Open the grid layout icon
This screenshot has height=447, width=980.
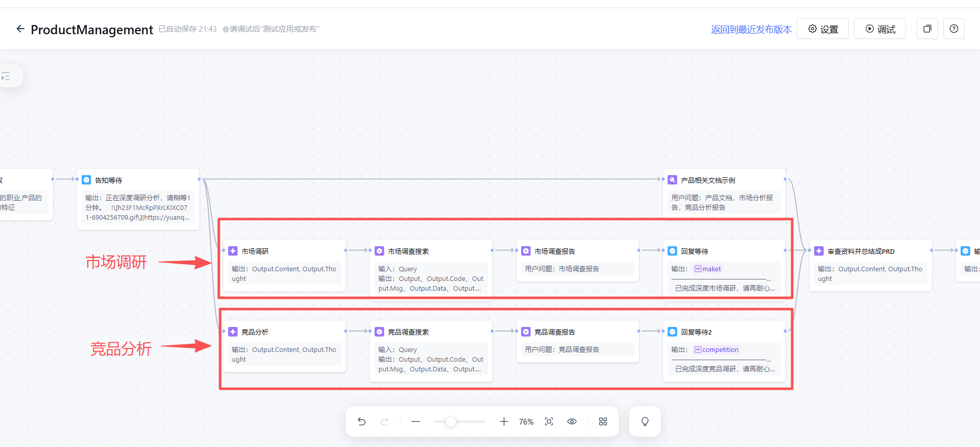coord(603,421)
